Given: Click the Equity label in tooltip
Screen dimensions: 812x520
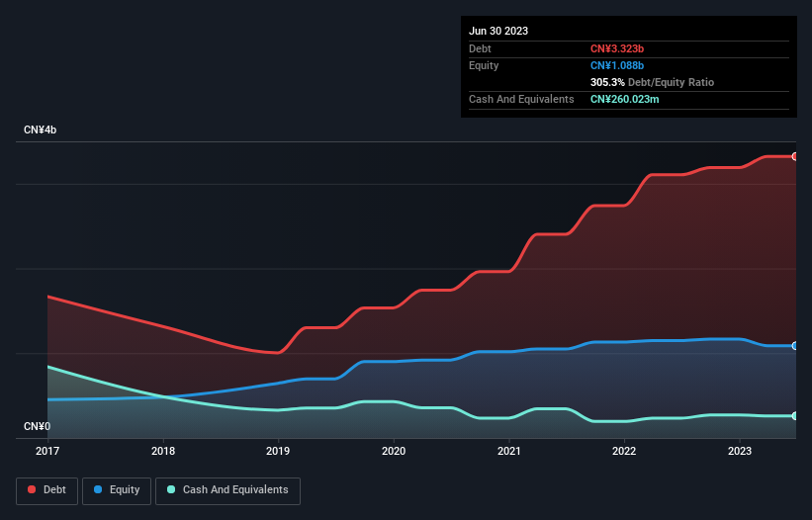Looking at the screenshot, I should (x=484, y=65).
